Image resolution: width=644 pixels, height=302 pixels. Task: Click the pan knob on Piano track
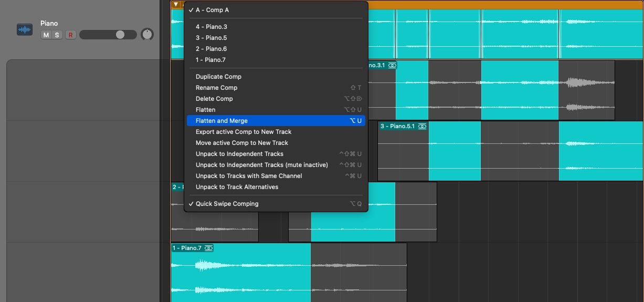tap(147, 35)
